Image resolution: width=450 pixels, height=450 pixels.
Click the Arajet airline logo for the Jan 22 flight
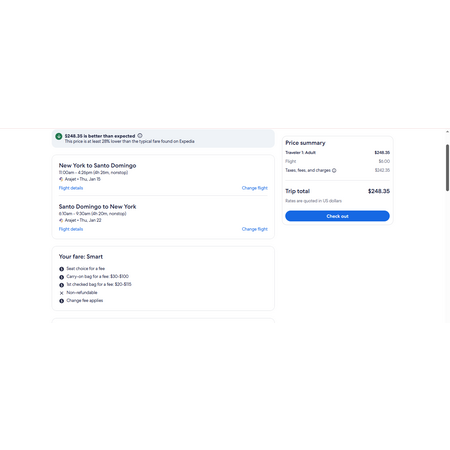coord(61,220)
